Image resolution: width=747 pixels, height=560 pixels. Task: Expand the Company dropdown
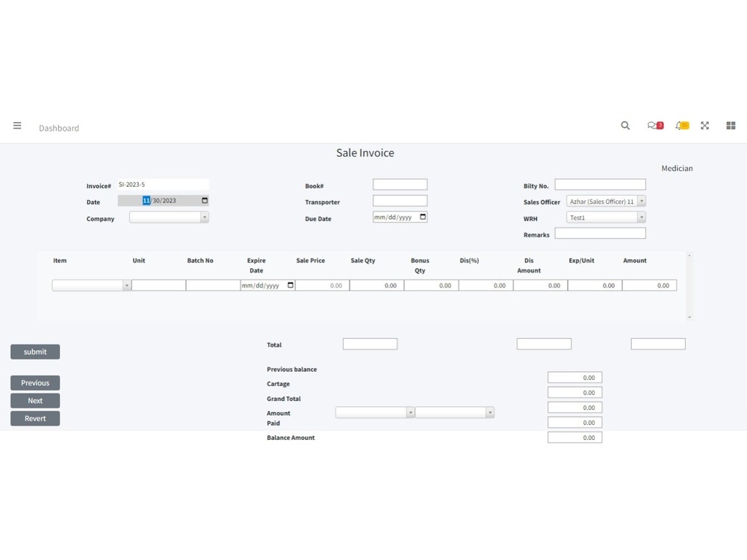169,217
